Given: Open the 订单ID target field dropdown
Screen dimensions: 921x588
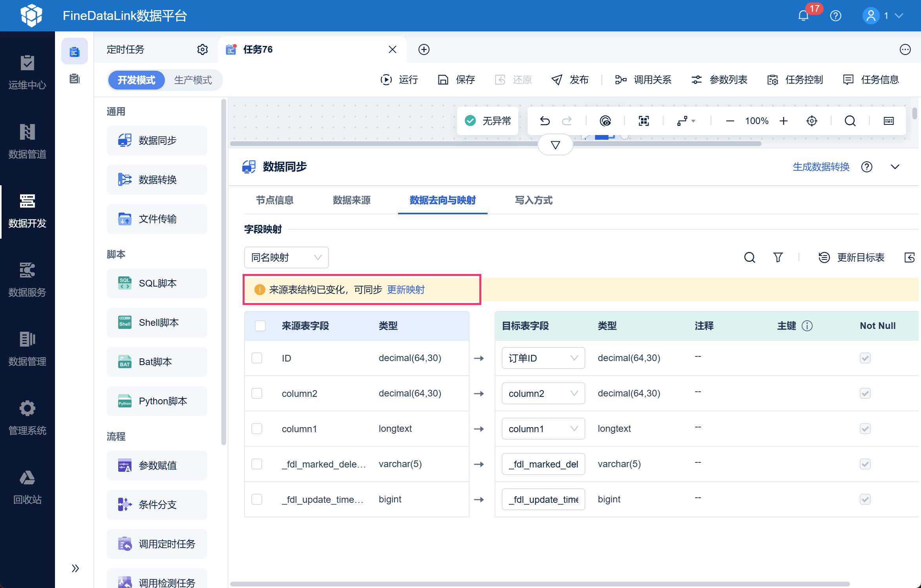Looking at the screenshot, I should pos(543,358).
